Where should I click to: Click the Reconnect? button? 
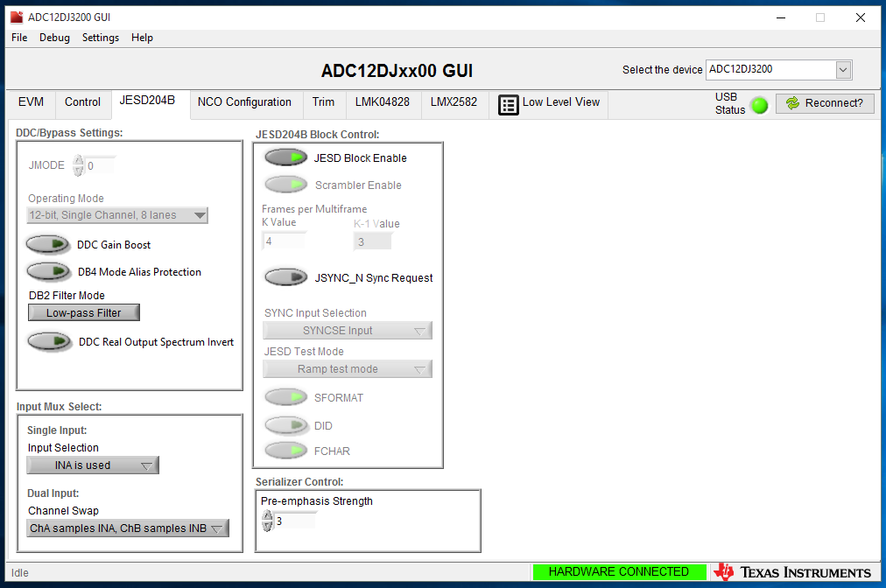(x=825, y=103)
